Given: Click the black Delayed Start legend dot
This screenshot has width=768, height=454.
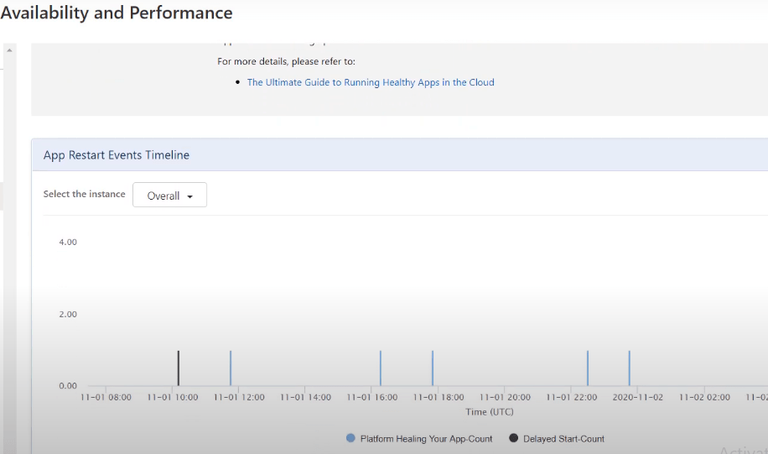Looking at the screenshot, I should pyautogui.click(x=514, y=438).
